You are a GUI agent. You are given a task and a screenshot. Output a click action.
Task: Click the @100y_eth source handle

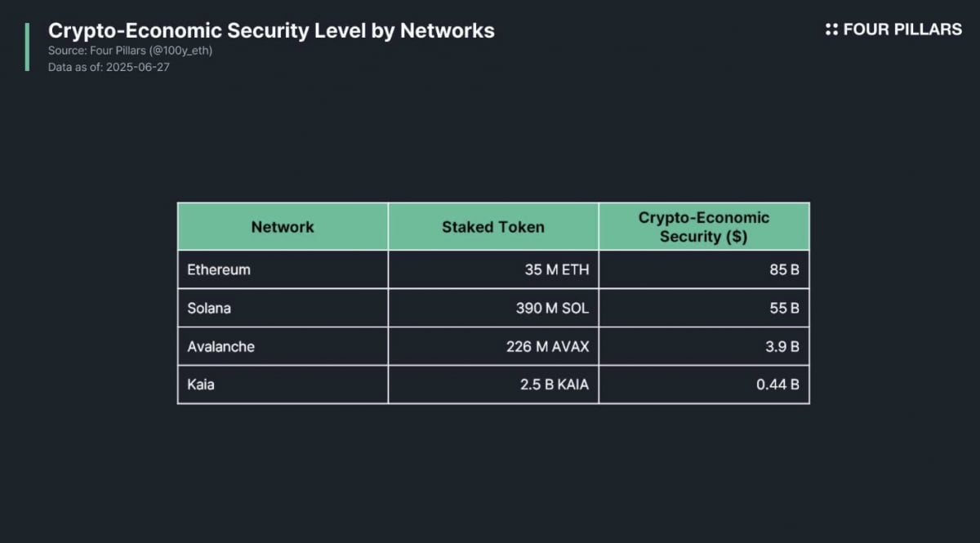coord(180,51)
